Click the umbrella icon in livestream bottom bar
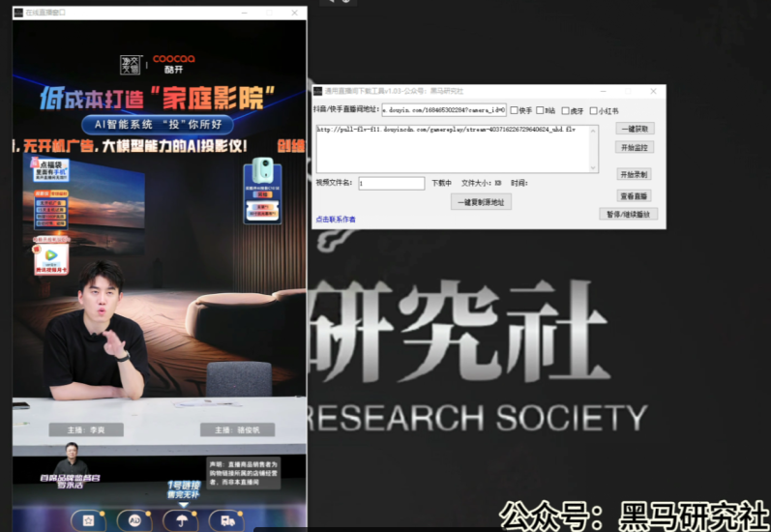The image size is (771, 532). tap(181, 520)
